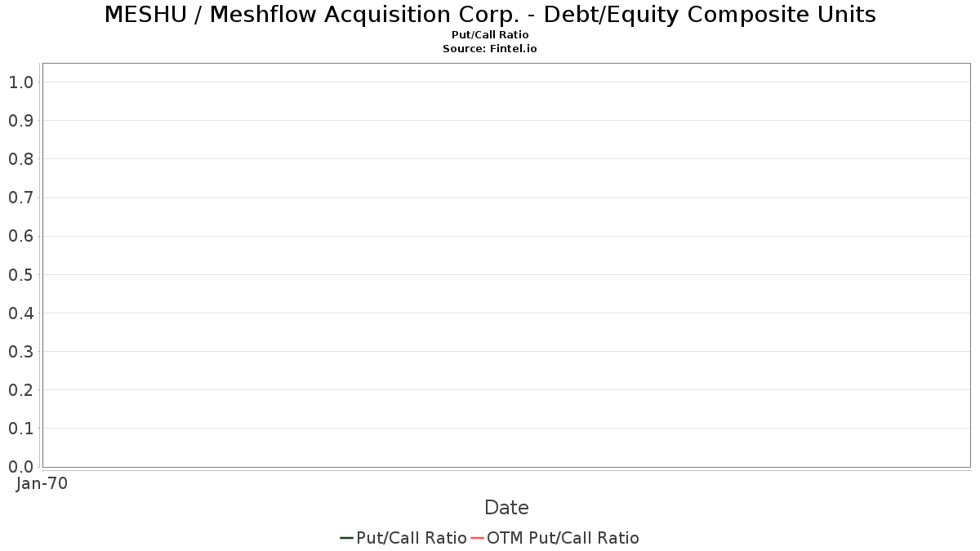Click the 0.6 y-axis tick label
The height and width of the screenshot is (551, 980).
20,236
